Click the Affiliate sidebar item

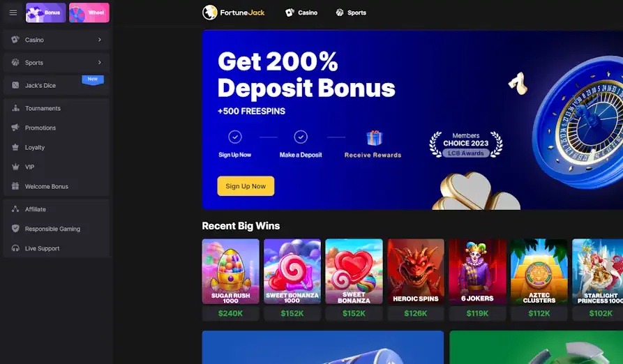point(56,209)
